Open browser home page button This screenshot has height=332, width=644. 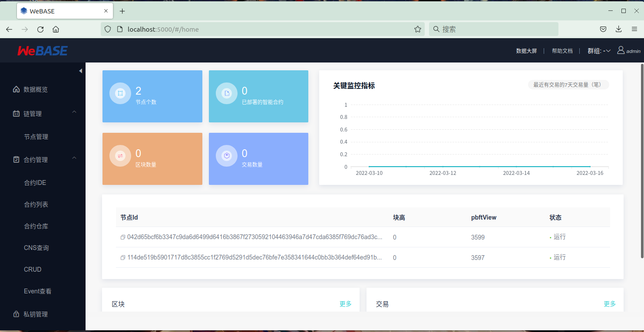(x=56, y=30)
